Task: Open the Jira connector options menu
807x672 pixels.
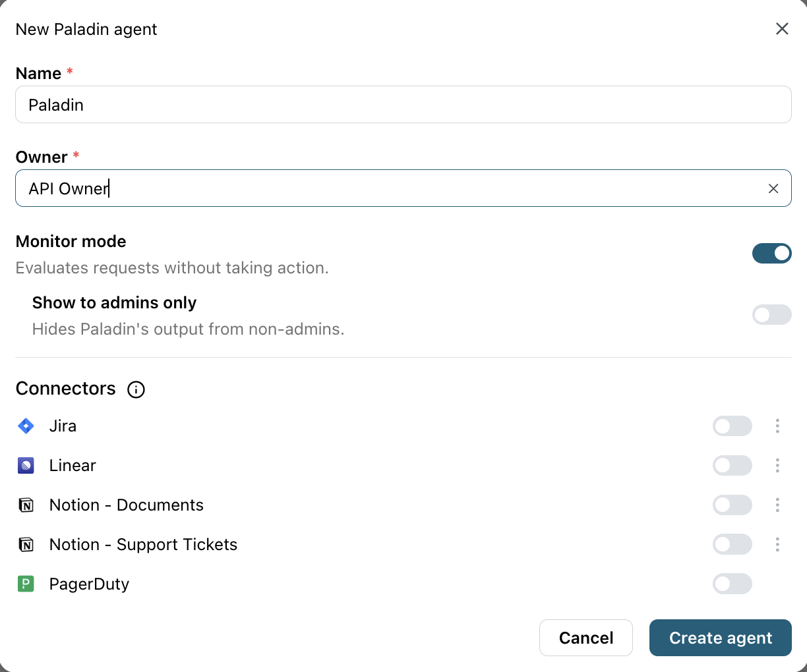Action: 777,426
